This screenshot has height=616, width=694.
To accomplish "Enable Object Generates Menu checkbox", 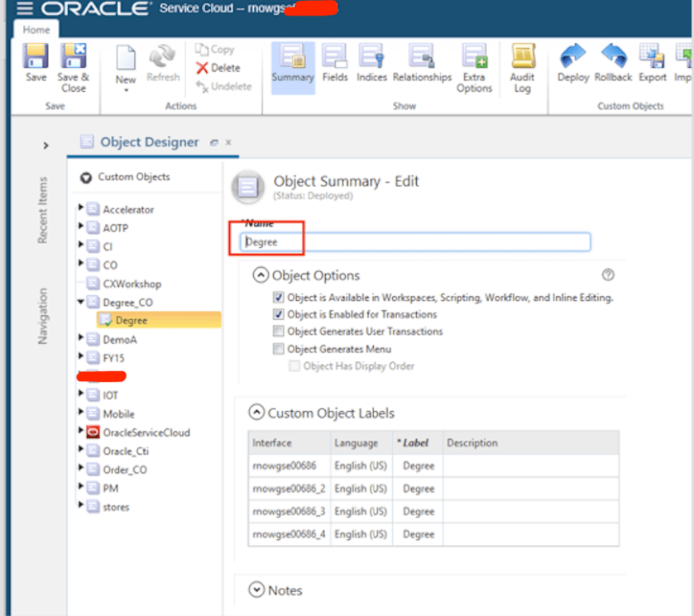I will coord(279,349).
